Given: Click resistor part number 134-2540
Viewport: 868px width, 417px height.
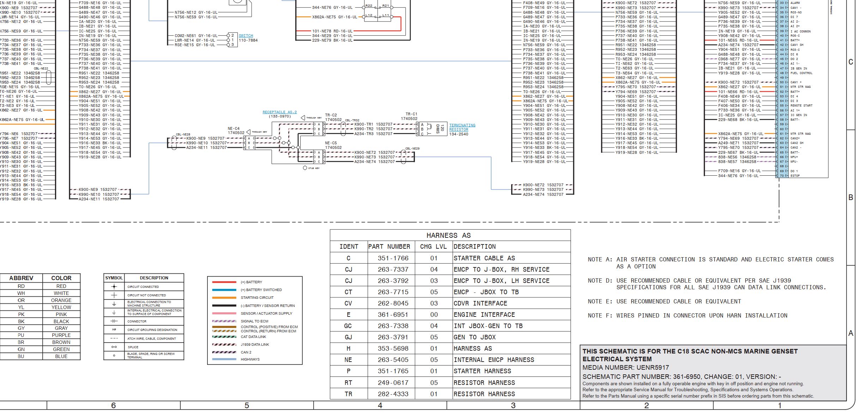Looking at the screenshot, I should coord(459,134).
